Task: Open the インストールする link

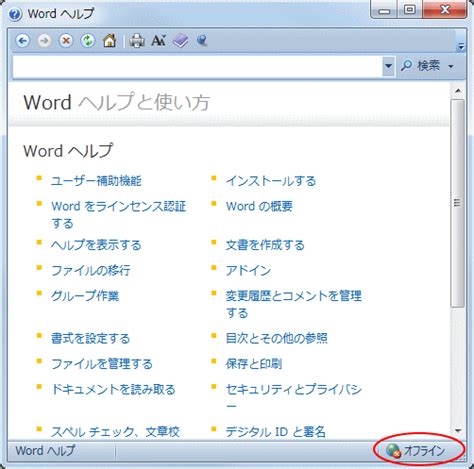Action: 271,181
